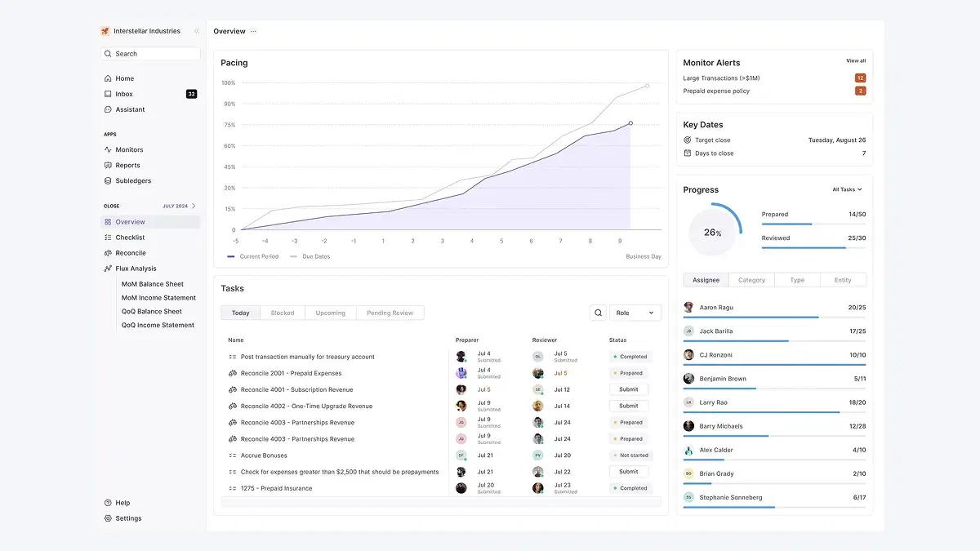Open the All Tasks dropdown in Progress
Image resolution: width=980 pixels, height=551 pixels.
847,189
